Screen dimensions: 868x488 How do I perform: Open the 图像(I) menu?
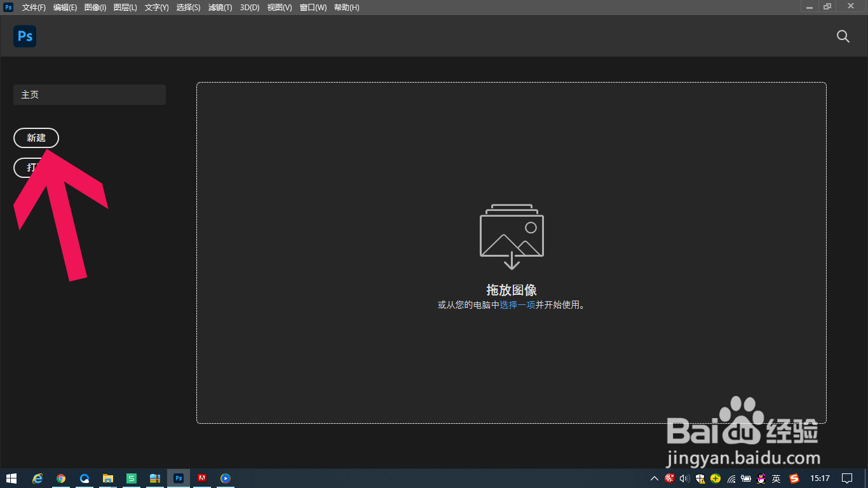[95, 8]
